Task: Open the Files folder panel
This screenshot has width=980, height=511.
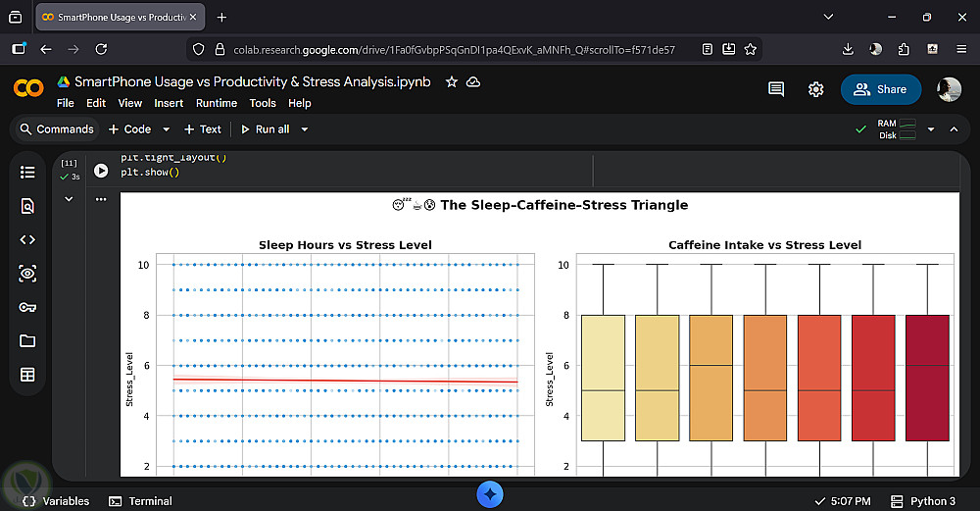Action: tap(27, 340)
